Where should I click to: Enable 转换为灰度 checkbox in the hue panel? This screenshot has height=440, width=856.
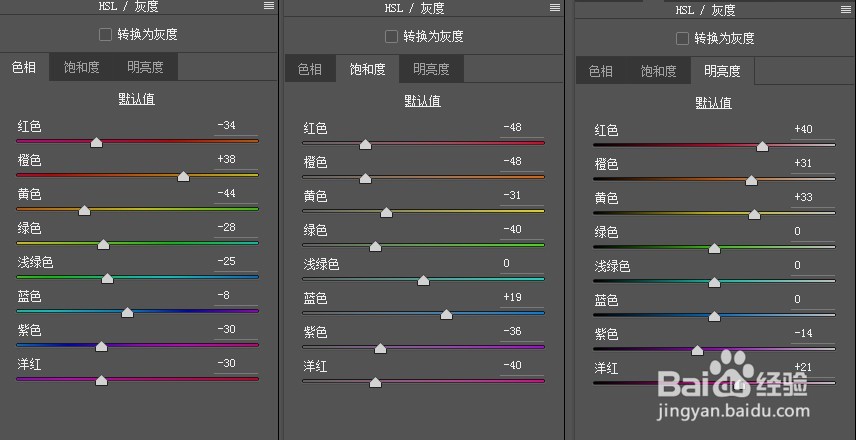105,34
